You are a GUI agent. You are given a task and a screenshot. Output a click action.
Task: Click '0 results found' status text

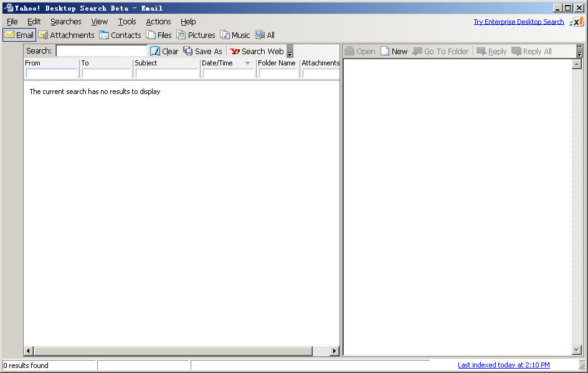pos(26,365)
